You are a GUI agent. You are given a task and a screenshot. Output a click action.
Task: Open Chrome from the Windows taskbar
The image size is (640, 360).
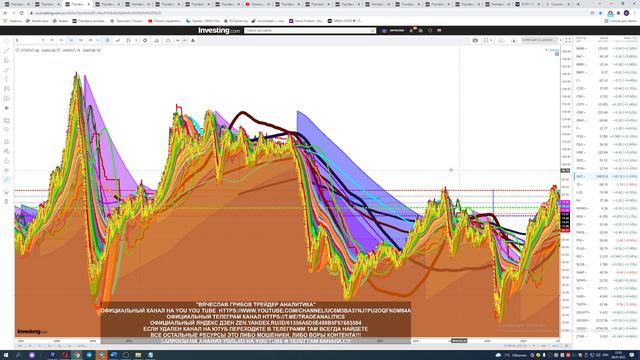tap(77, 355)
